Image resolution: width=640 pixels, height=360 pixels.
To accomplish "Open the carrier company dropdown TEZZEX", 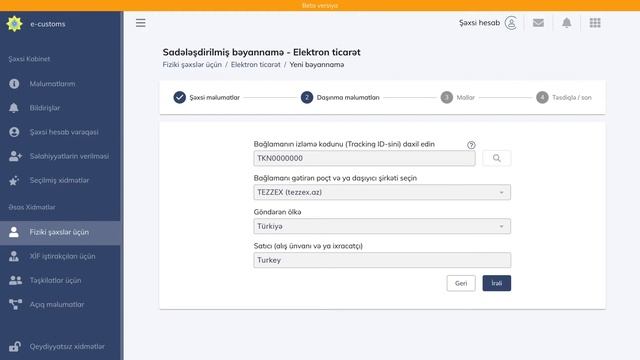I will pos(382,192).
